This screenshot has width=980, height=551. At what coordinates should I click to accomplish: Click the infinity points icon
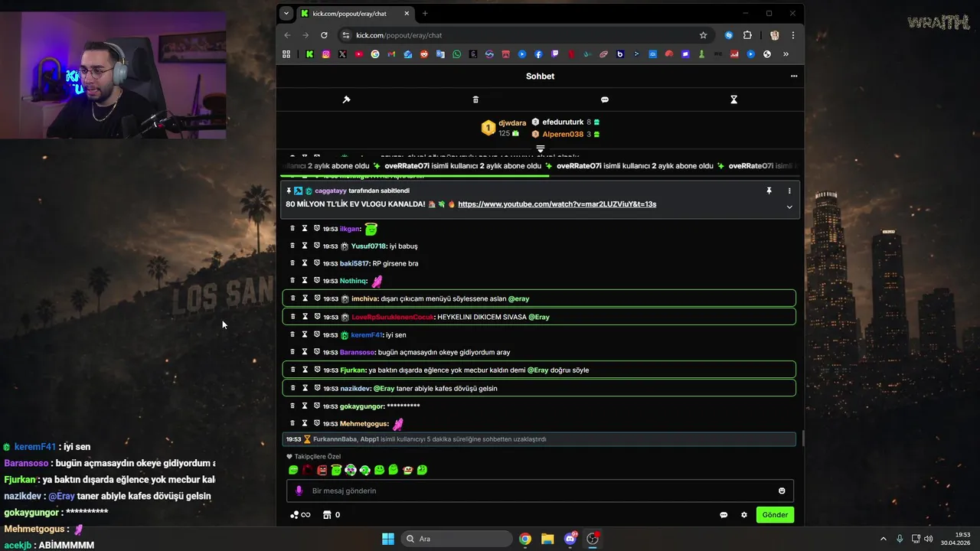(x=300, y=515)
